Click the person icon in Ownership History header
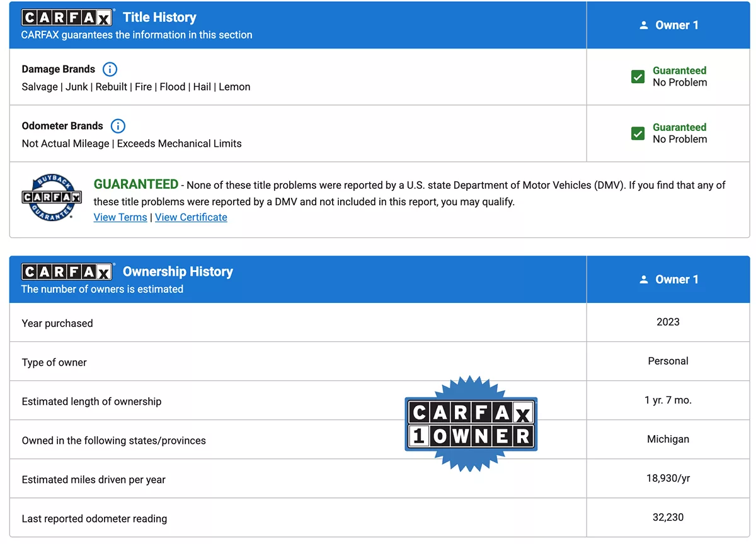Image resolution: width=756 pixels, height=544 pixels. 643,280
